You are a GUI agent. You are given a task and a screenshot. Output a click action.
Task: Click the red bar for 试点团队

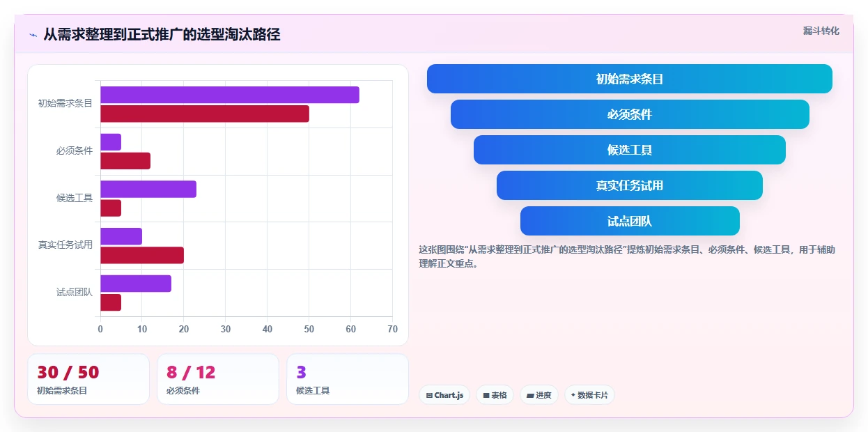pyautogui.click(x=111, y=302)
